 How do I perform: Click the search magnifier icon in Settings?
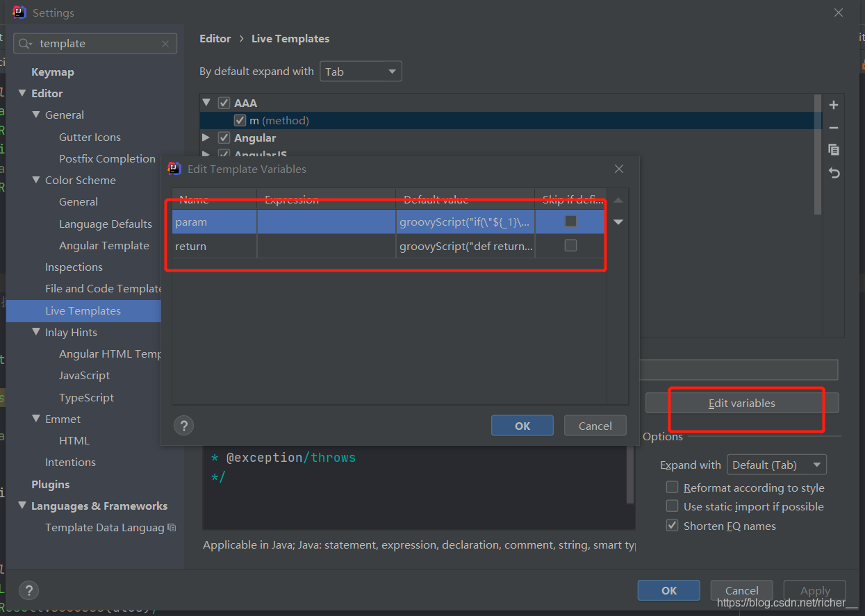[x=24, y=43]
